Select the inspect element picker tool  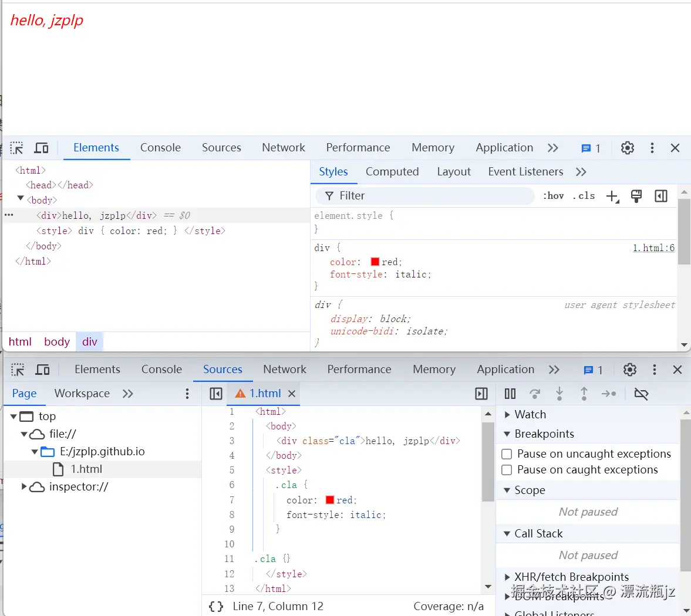(16, 148)
